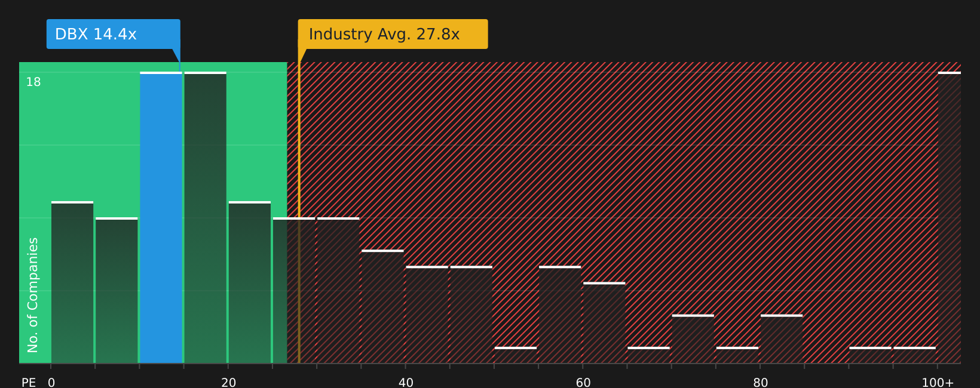Click the '40' x-axis tick label

click(x=406, y=383)
